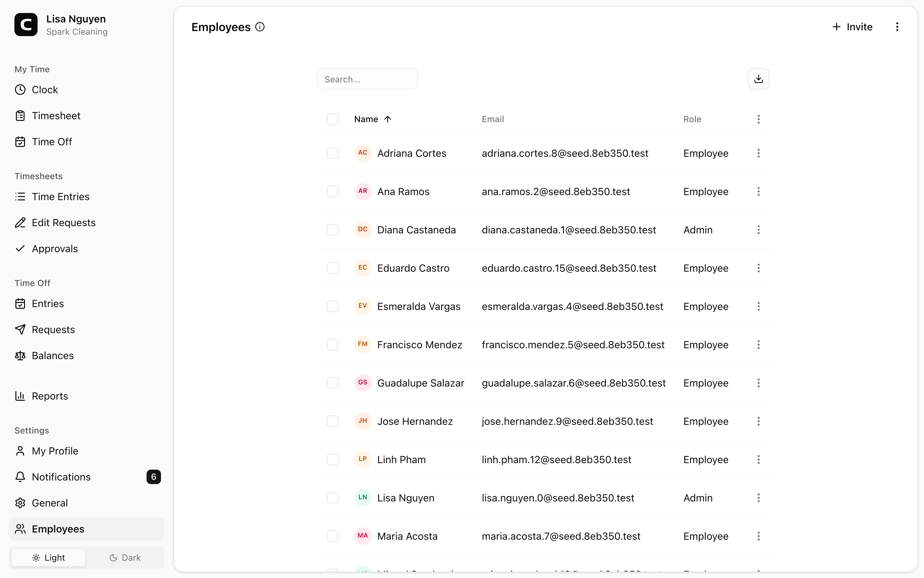Open row actions menu for Ana Ramos
924x578 pixels.
758,191
